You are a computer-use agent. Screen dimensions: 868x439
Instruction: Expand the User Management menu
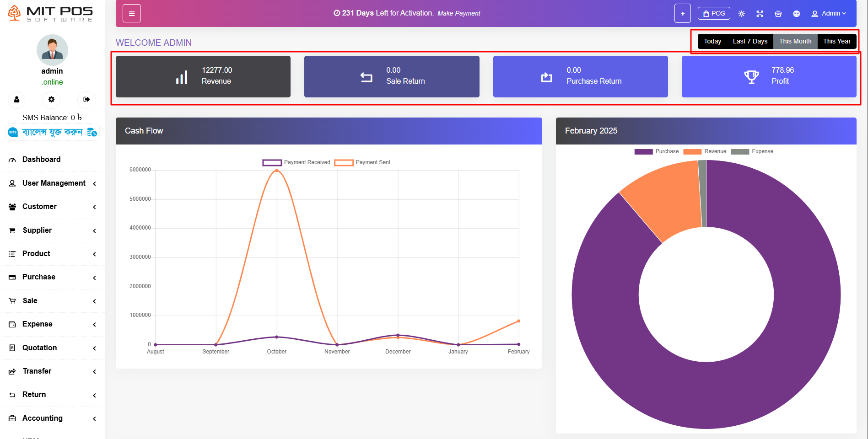[x=53, y=183]
